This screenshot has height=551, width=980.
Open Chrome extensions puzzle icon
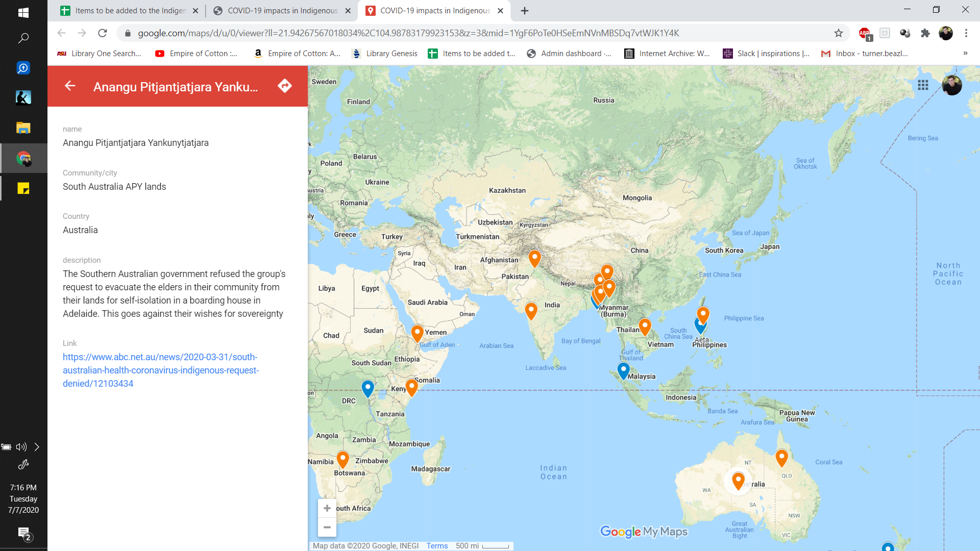click(x=925, y=33)
